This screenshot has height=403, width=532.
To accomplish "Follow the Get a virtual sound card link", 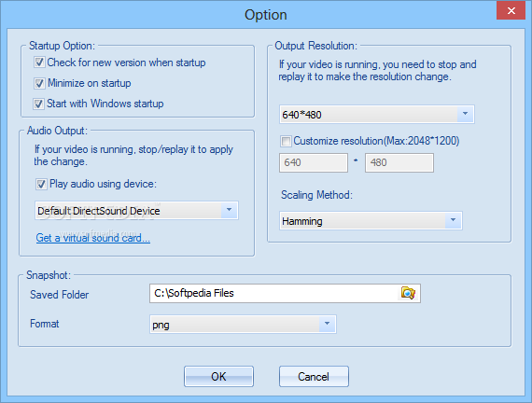I will (93, 238).
